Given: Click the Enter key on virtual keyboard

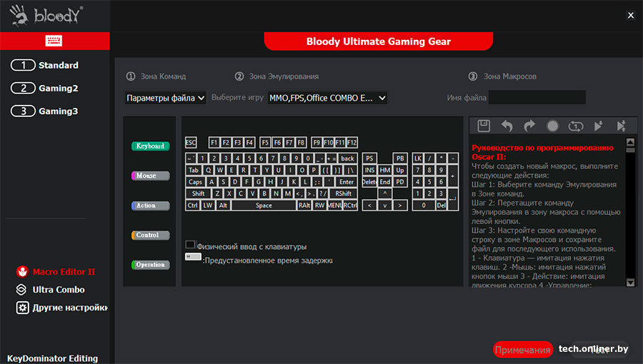Looking at the screenshot, I should (x=347, y=182).
